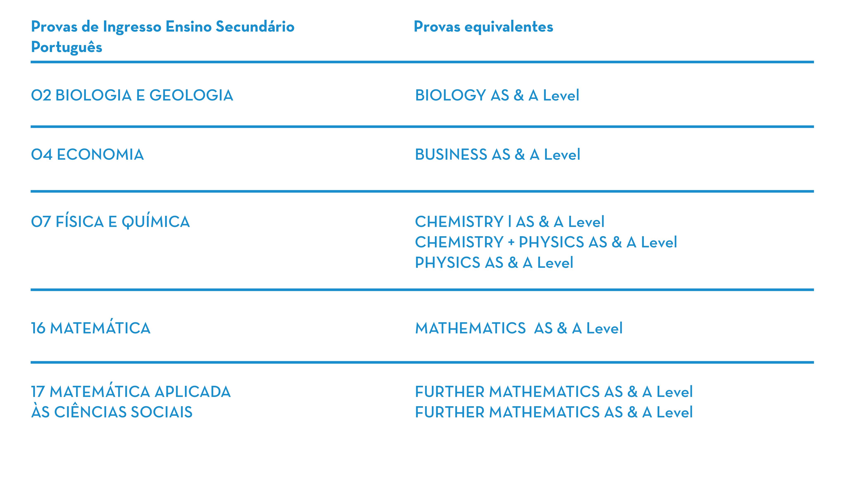Select the '16 MATEMÁTICA' entry
Image resolution: width=842 pixels, height=504 pixels.
(90, 328)
